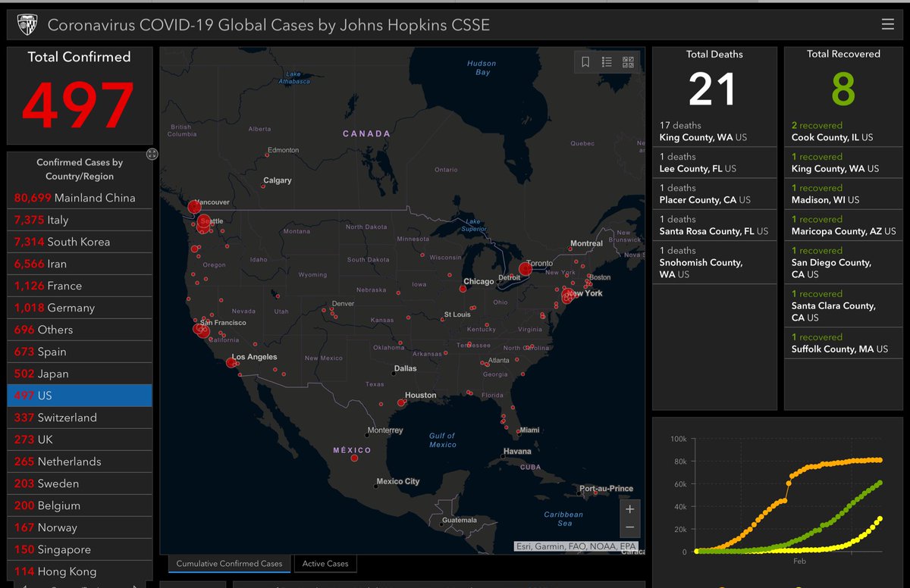Select Hong Kong in the country list
The height and width of the screenshot is (588, 910).
80,571
